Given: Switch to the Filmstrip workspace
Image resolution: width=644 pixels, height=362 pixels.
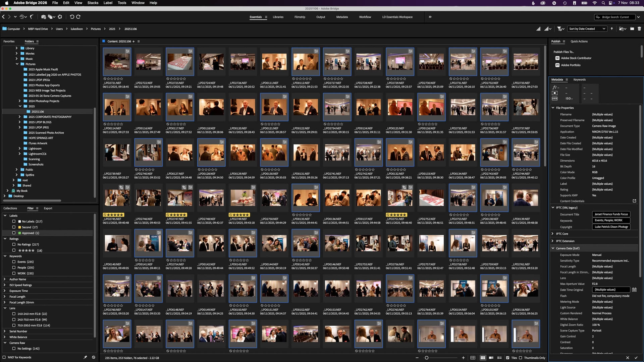Looking at the screenshot, I should pyautogui.click(x=300, y=17).
